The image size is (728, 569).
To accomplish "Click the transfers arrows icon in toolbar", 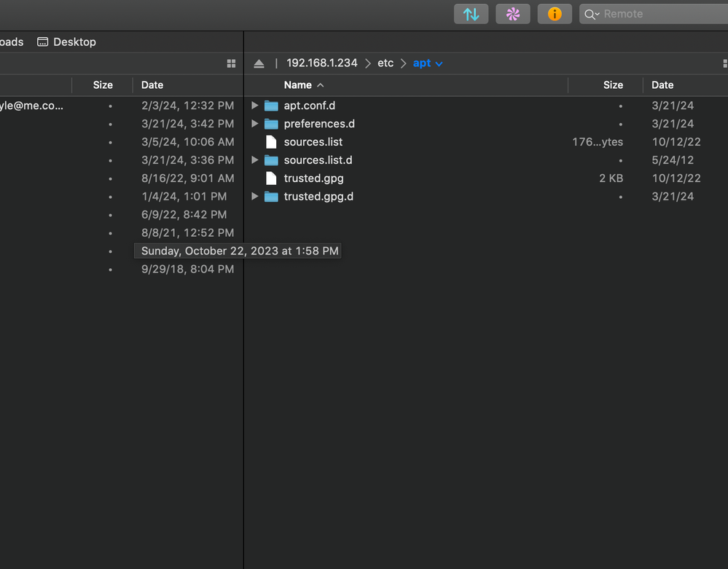I will [x=471, y=14].
